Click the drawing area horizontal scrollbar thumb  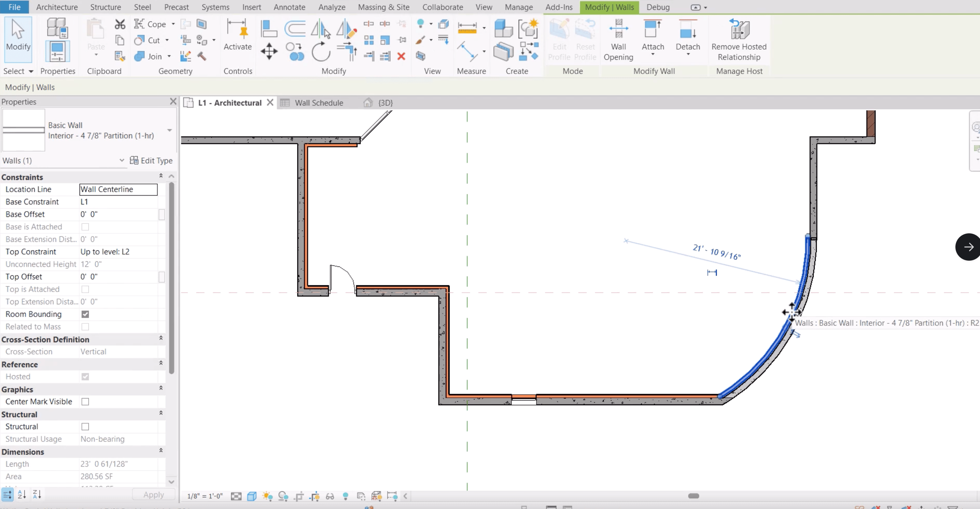click(694, 496)
